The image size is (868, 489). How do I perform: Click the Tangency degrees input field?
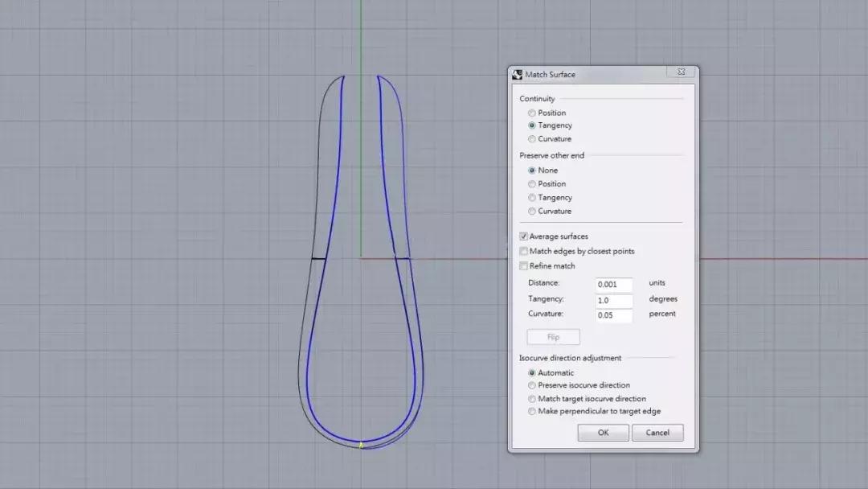point(614,300)
